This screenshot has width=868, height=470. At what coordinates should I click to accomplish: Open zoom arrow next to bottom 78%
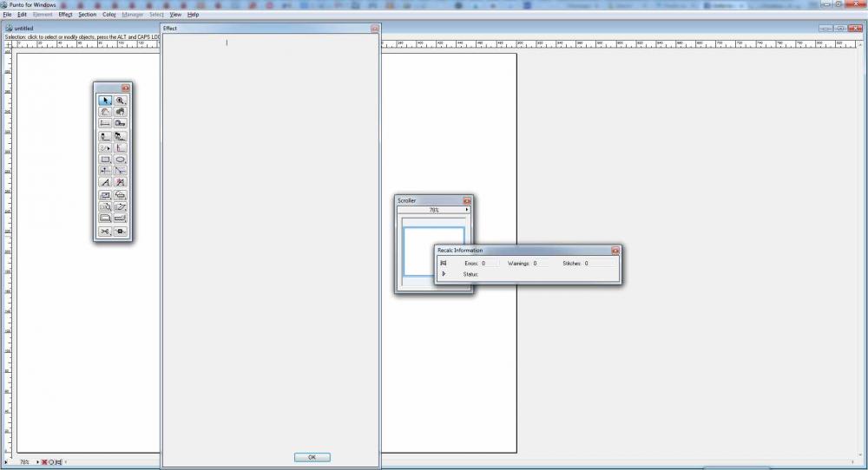point(37,462)
